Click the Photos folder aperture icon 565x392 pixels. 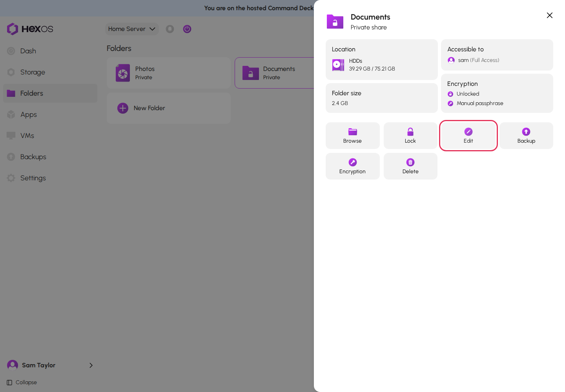123,73
